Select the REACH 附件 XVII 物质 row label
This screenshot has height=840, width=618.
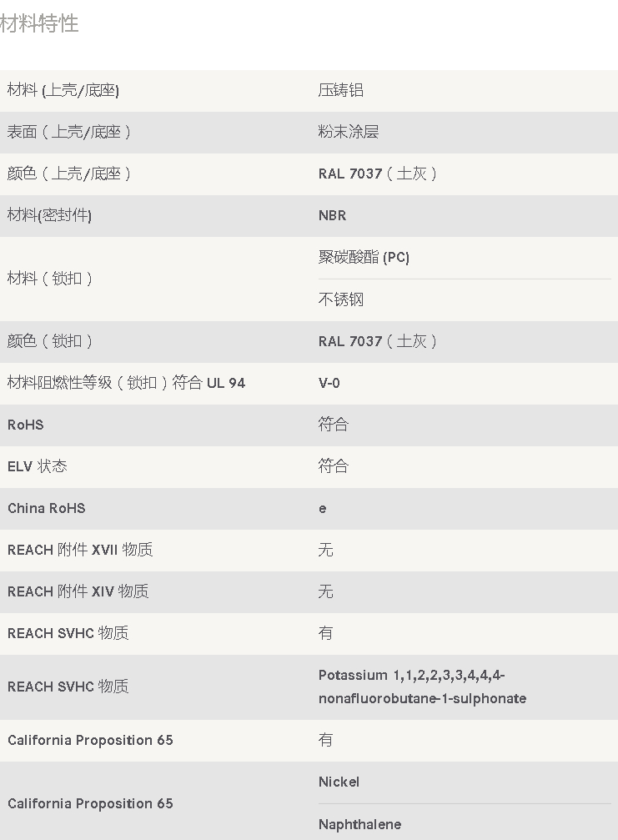pos(80,550)
